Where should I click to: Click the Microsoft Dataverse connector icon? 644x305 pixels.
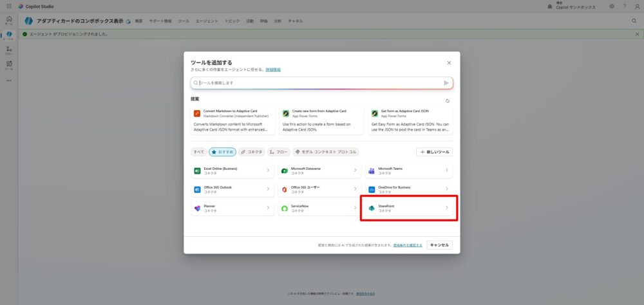coord(284,171)
